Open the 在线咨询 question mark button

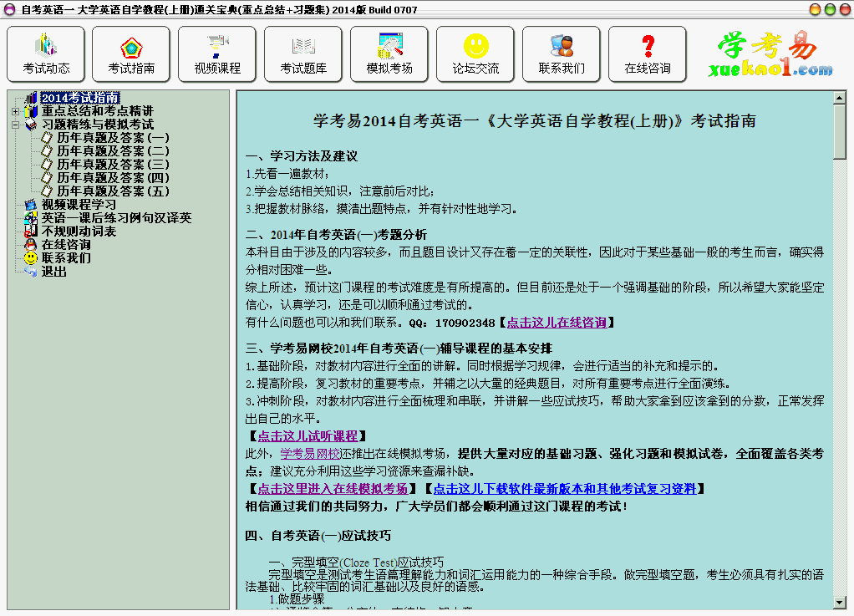click(648, 54)
